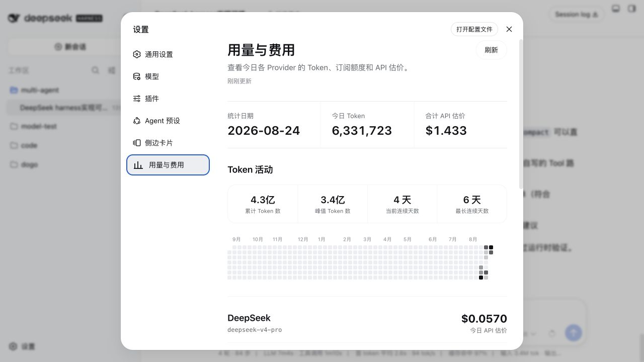
Task: Click the 侧边卡片 panel icon
Action: click(137, 143)
